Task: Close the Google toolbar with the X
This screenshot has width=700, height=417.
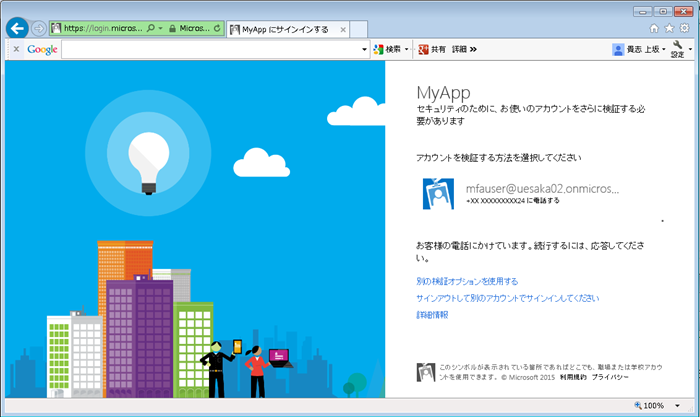Action: pos(17,49)
